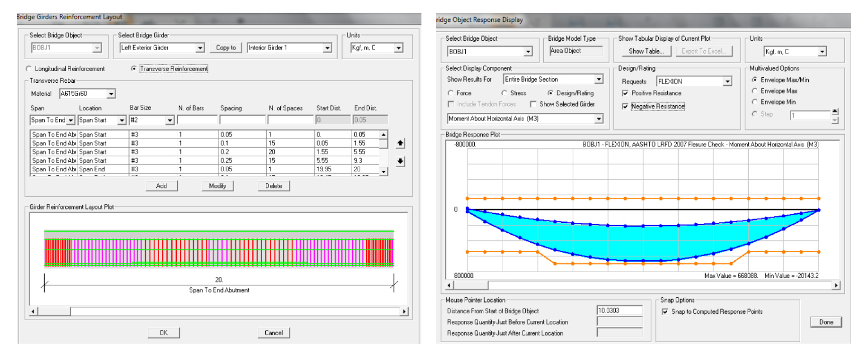Click the rebar table scroll-up arrow
The image size is (868, 357).
click(x=384, y=135)
